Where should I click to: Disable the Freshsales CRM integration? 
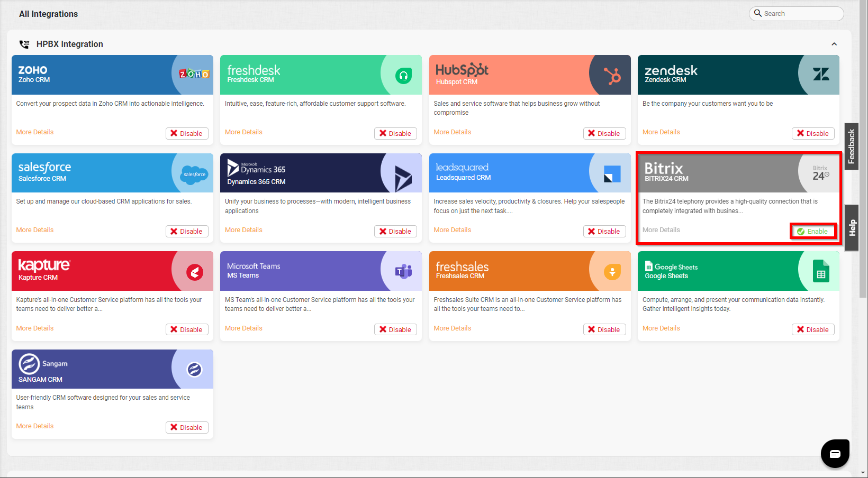click(604, 329)
